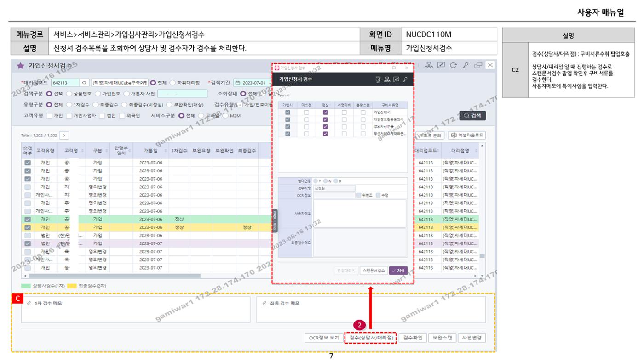Check the 위변조 checkbox in OCR 정보
The image size is (644, 362).
click(x=359, y=195)
